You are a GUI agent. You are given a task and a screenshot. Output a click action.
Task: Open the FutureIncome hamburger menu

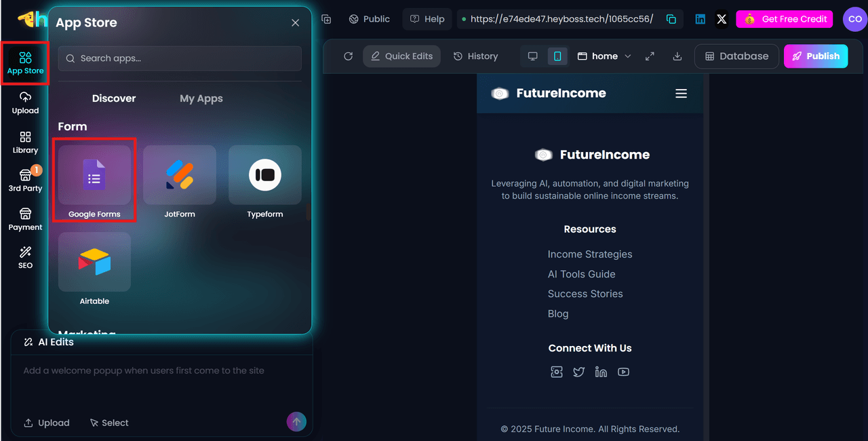(681, 94)
